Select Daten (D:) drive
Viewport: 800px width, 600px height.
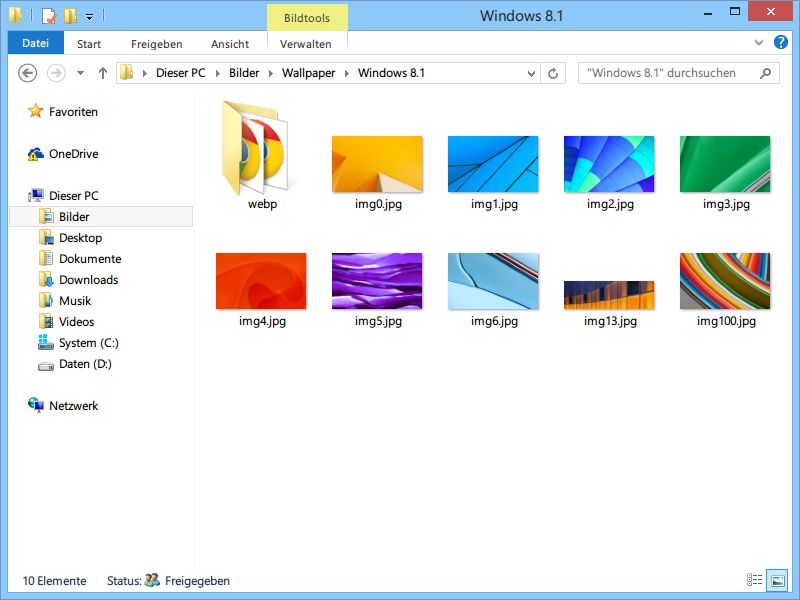pyautogui.click(x=85, y=364)
